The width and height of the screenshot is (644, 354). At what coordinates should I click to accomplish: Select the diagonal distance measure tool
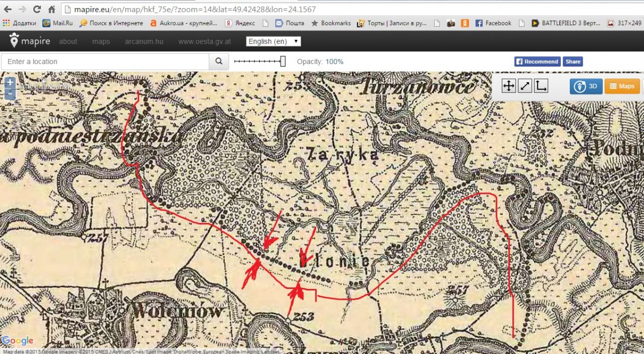point(525,85)
